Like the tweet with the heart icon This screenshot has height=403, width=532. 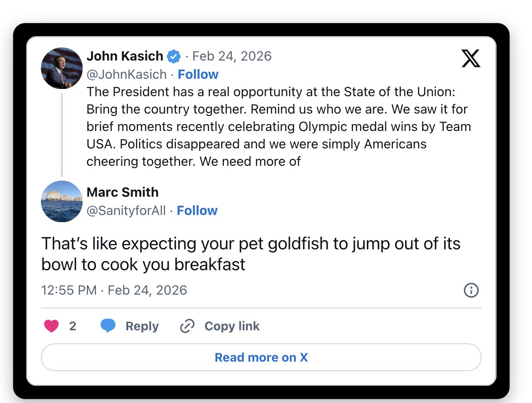pyautogui.click(x=52, y=326)
